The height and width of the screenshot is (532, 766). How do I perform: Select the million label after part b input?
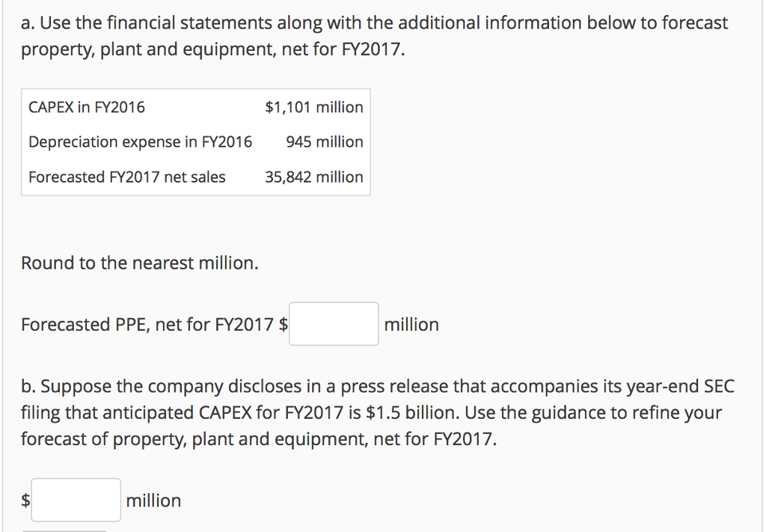coord(153,499)
